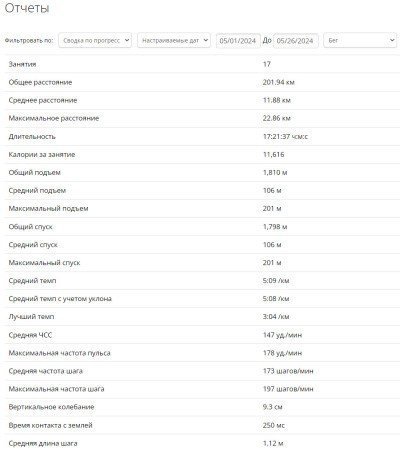Click the 'Калории за занятие' row
400x453 pixels.
[x=202, y=154]
